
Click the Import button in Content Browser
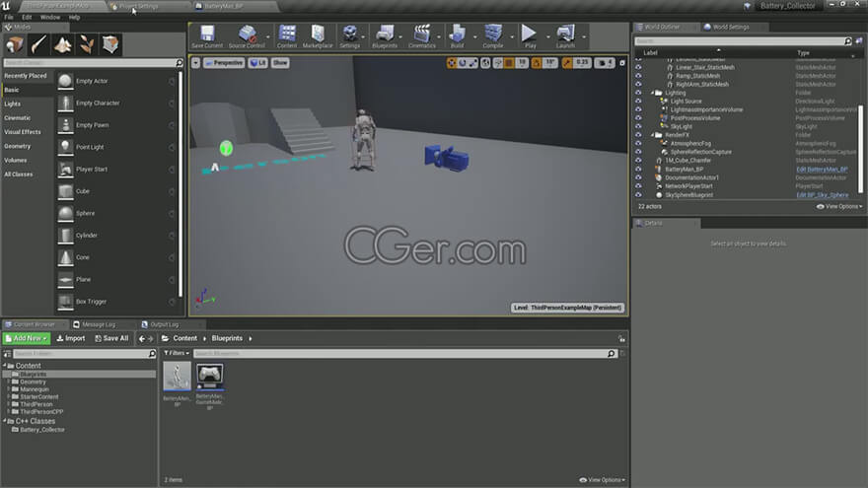tap(71, 338)
